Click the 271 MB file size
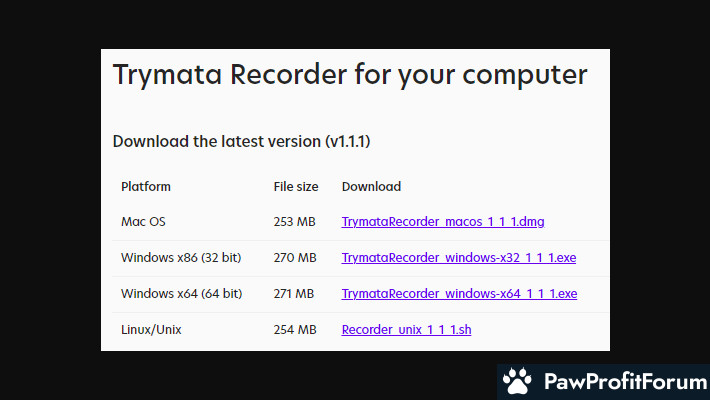This screenshot has width=710, height=400. pos(295,293)
